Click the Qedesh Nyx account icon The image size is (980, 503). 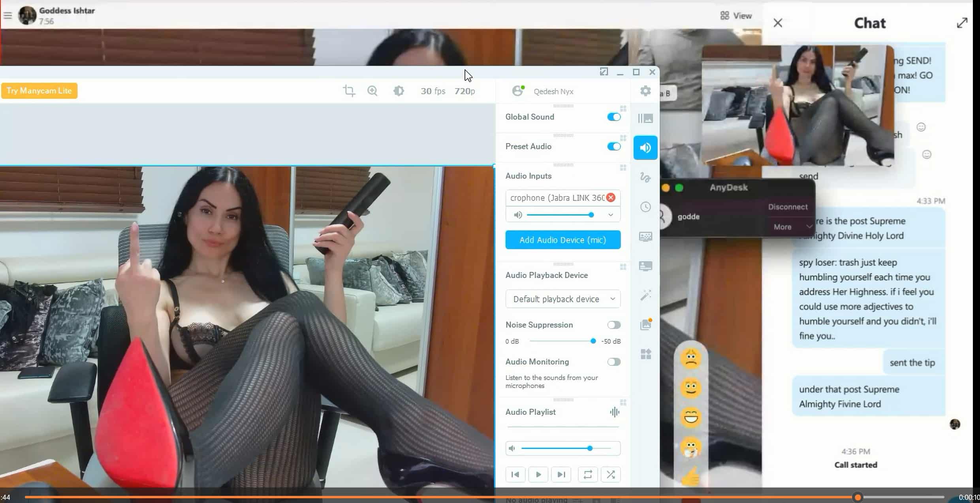pyautogui.click(x=517, y=91)
